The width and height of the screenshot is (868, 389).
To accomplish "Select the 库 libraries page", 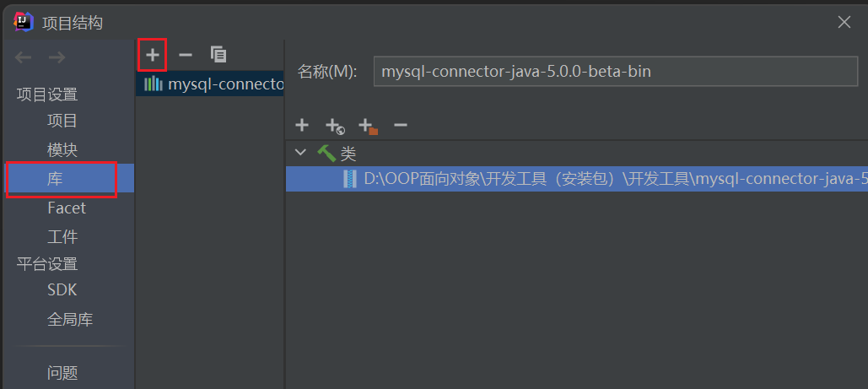I will (68, 178).
